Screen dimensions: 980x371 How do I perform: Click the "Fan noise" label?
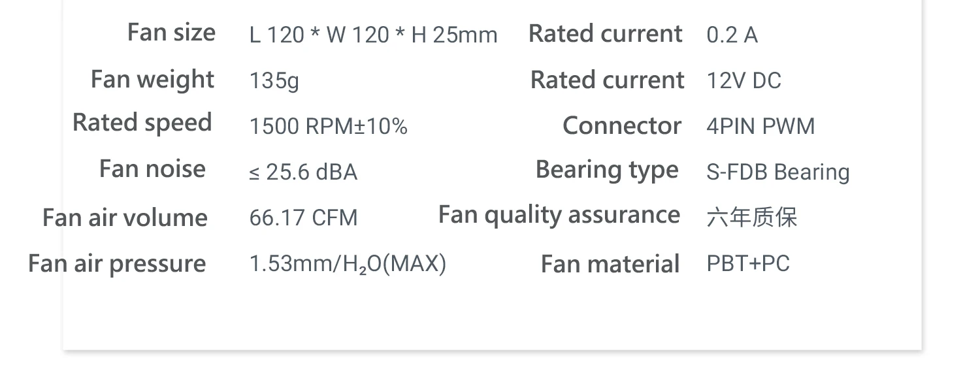tap(152, 169)
